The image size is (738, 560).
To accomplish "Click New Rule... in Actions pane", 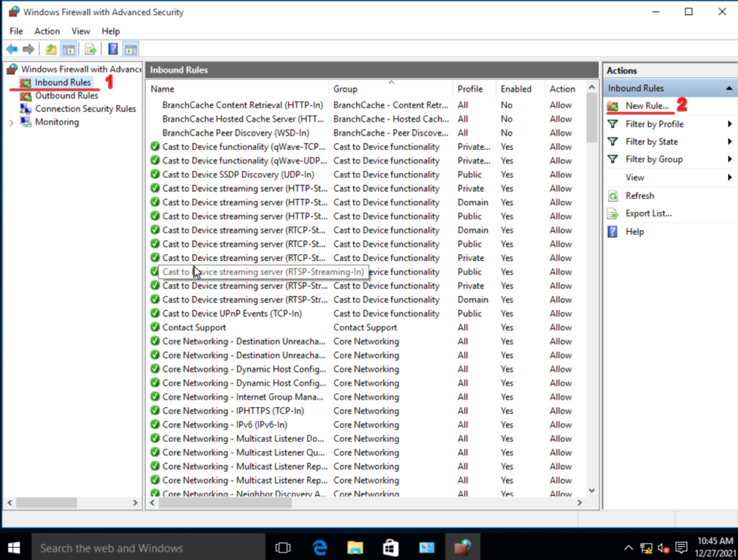I will point(646,107).
